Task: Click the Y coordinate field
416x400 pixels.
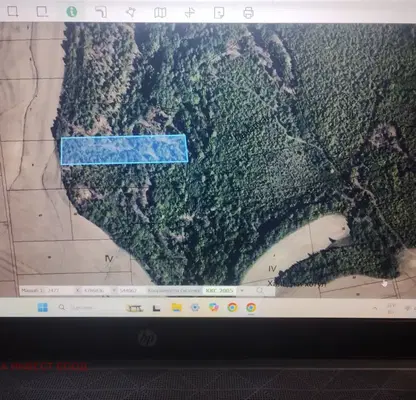Action: pos(130,290)
